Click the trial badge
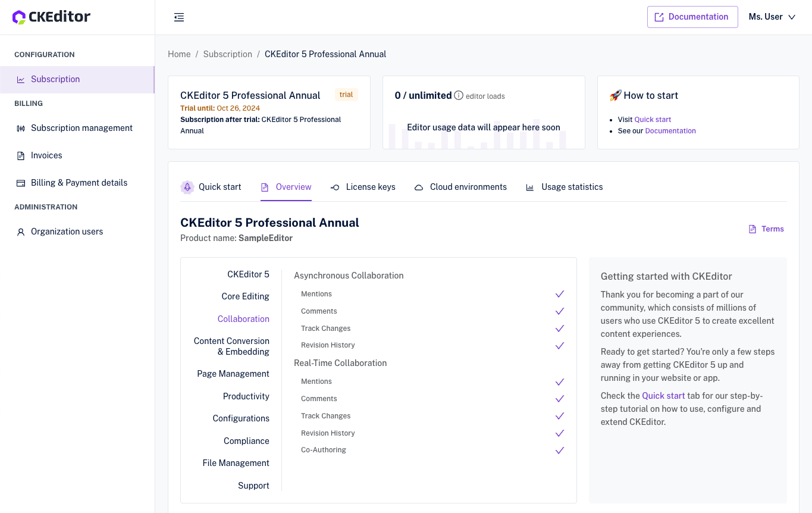The width and height of the screenshot is (812, 513). (x=346, y=95)
